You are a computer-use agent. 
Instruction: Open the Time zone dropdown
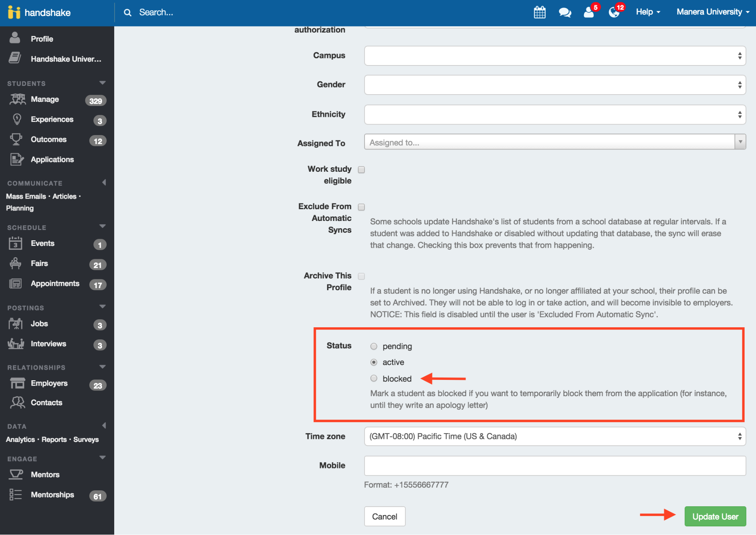555,436
